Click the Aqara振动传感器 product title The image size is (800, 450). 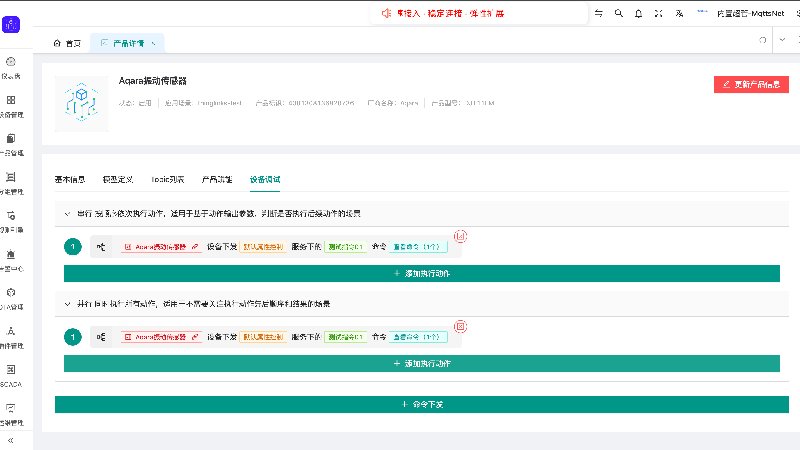153,81
